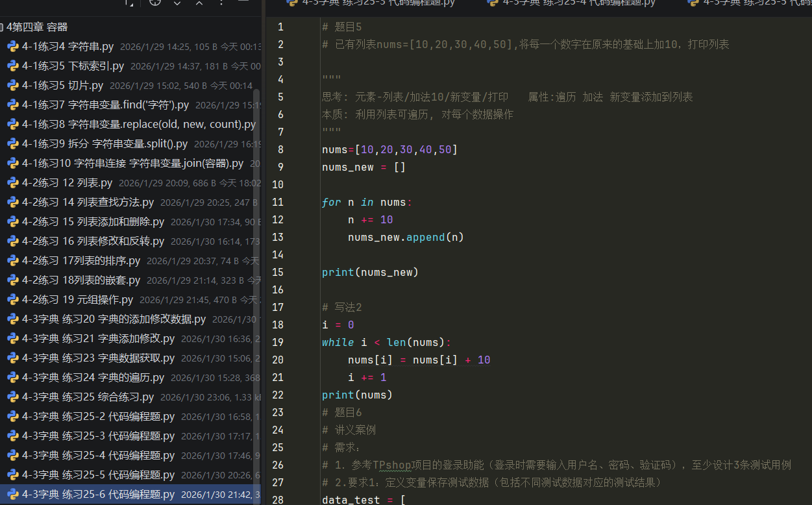Select highlighted 练习25-6 代码编程题.py tree row
Screen dimensions: 812x505
pos(130,495)
